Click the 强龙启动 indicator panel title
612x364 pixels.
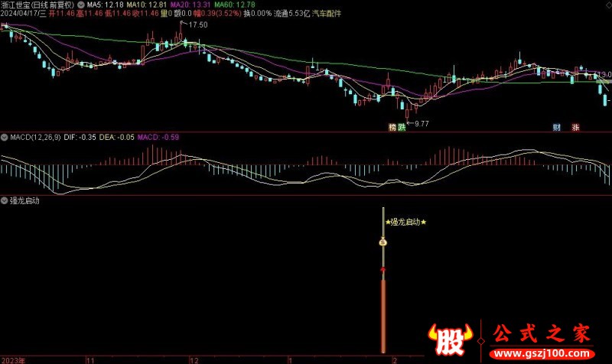click(x=24, y=202)
